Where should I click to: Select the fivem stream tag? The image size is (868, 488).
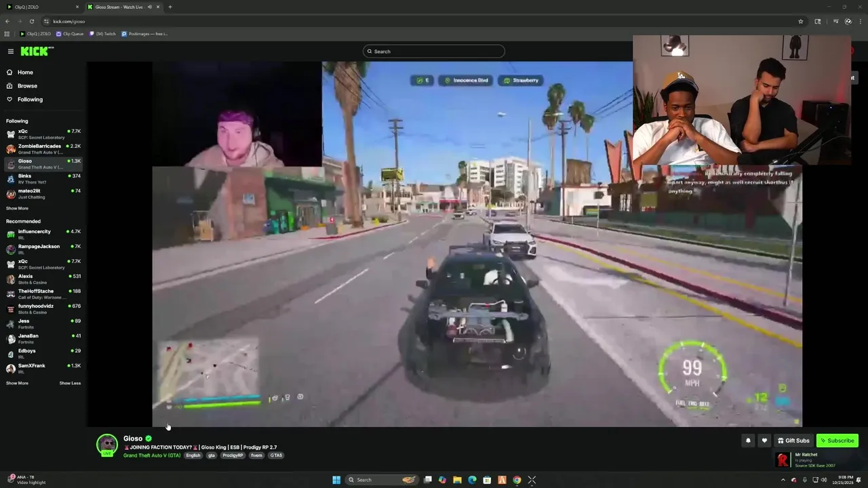coord(256,455)
